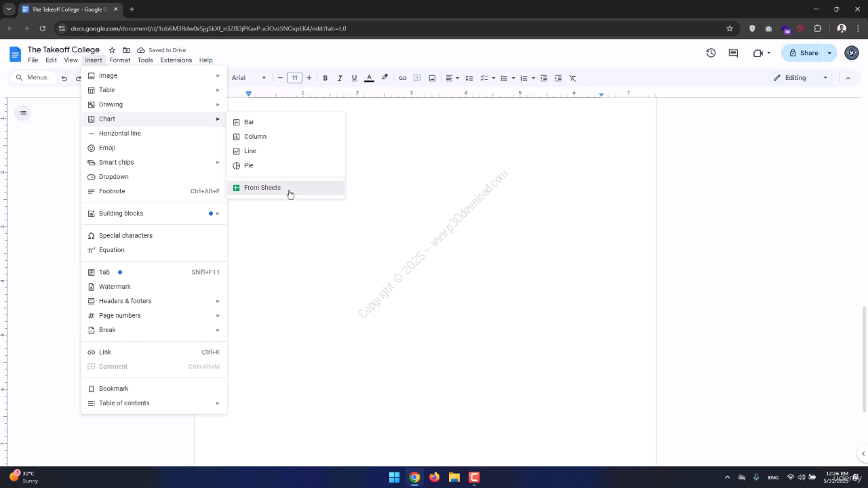868x488 pixels.
Task: Click the clear formatting icon
Action: tap(573, 78)
